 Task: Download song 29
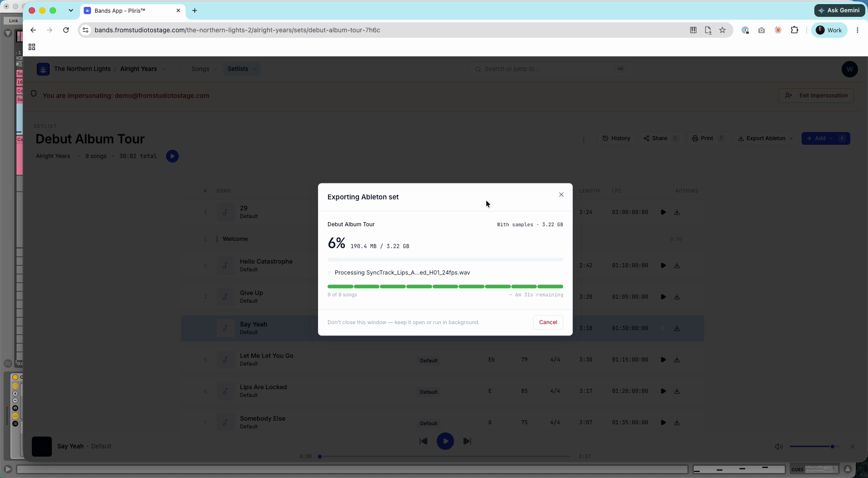pos(677,212)
